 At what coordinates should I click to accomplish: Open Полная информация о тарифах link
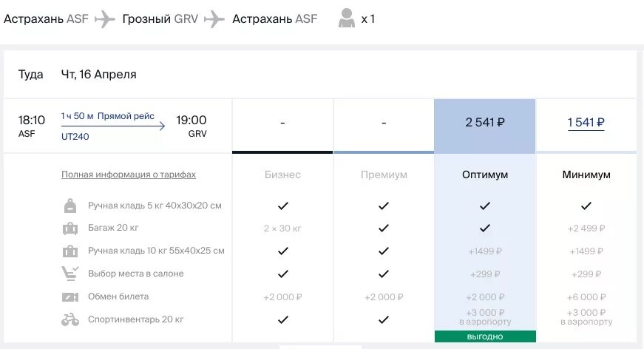pyautogui.click(x=129, y=174)
